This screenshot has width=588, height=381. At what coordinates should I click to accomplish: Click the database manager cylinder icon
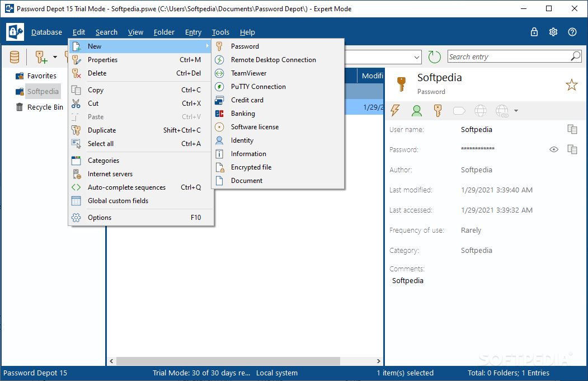pyautogui.click(x=15, y=57)
